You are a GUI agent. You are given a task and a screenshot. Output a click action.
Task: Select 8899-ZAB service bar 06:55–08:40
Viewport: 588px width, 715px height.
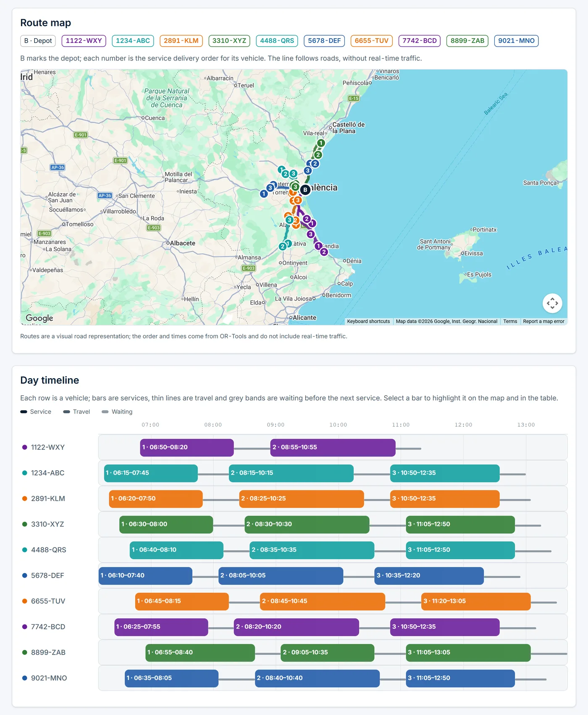(x=200, y=652)
